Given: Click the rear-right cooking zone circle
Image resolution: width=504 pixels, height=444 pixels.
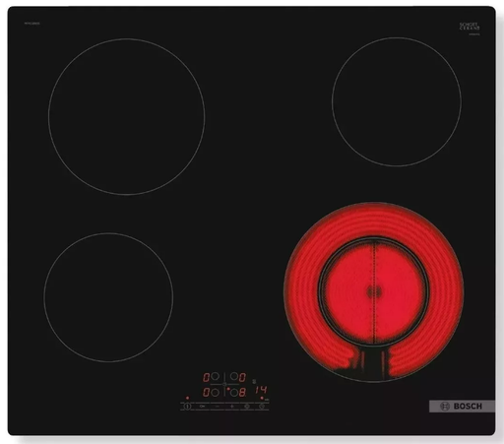Looking at the screenshot, I should click(397, 101).
